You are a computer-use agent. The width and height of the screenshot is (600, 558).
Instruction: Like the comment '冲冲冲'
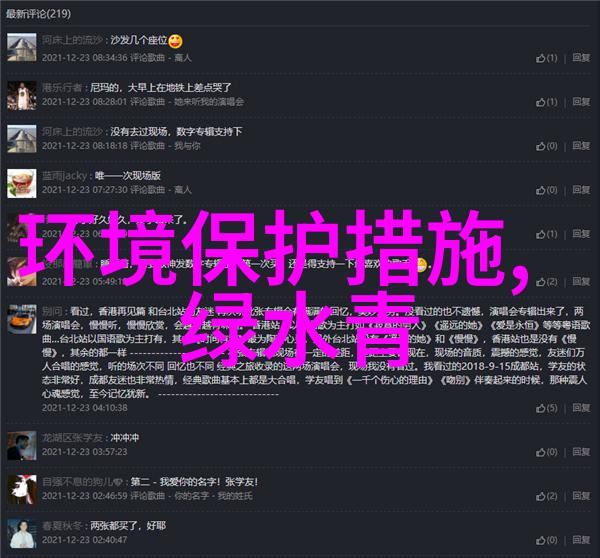[546, 452]
